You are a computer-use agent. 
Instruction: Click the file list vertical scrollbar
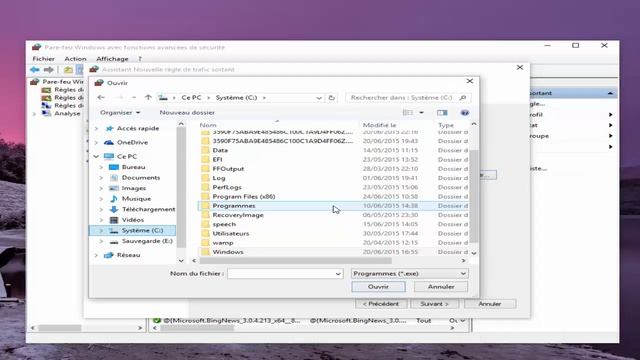[473, 196]
